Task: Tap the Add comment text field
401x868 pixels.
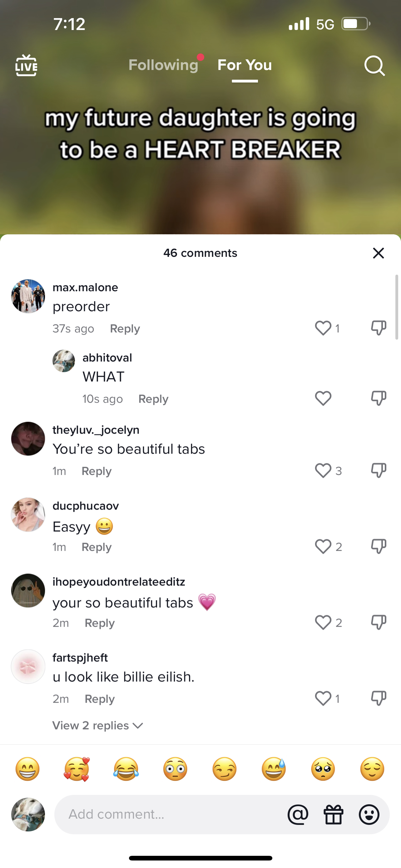Action: 168,815
